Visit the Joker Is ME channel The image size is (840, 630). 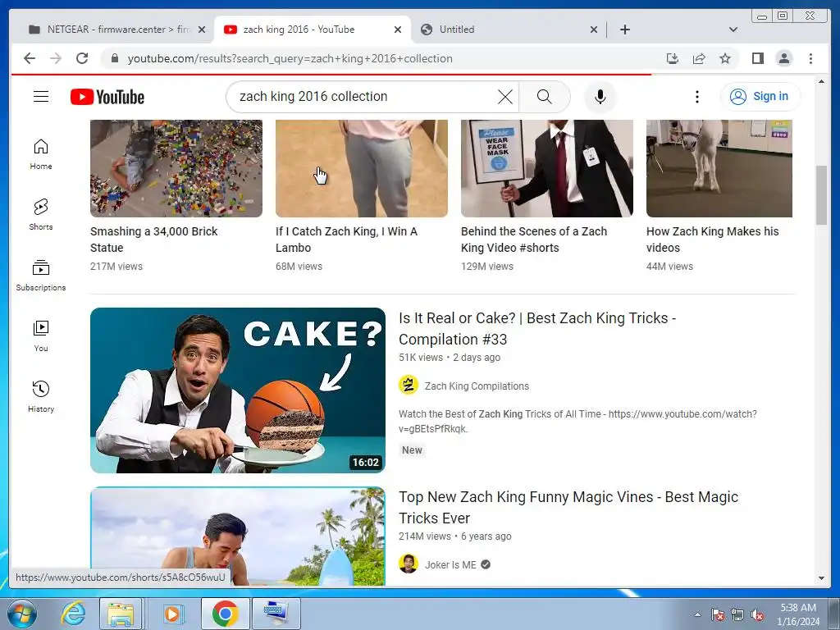click(x=450, y=564)
